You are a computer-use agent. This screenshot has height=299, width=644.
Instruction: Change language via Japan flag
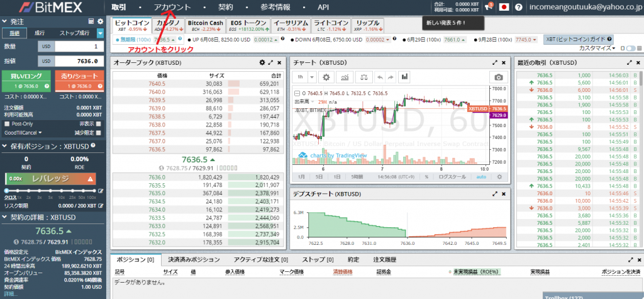pyautogui.click(x=504, y=7)
